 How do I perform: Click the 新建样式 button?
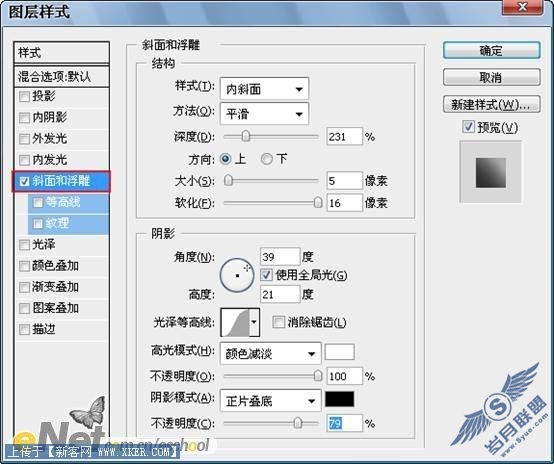click(x=491, y=105)
